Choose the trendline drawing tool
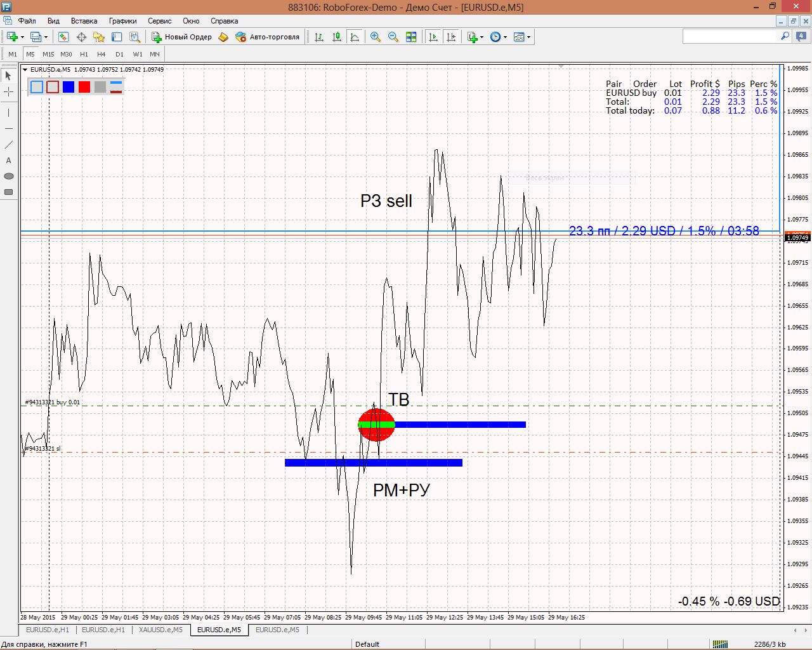812x650 pixels. tap(9, 145)
